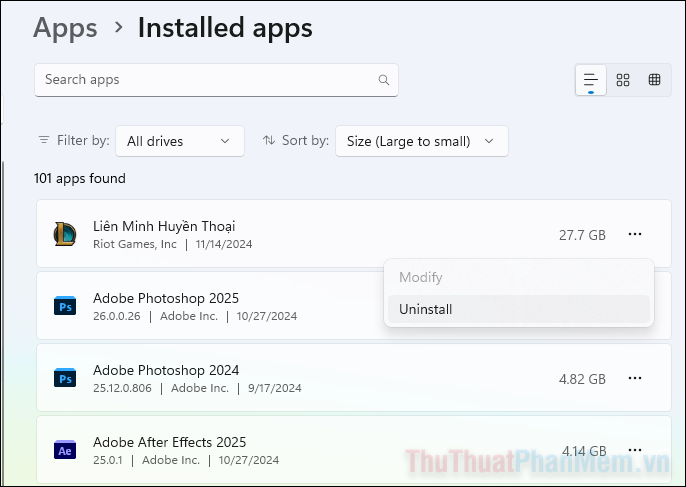Image resolution: width=686 pixels, height=487 pixels.
Task: Open options for Liên Minh Huyền Thoại
Action: click(635, 234)
